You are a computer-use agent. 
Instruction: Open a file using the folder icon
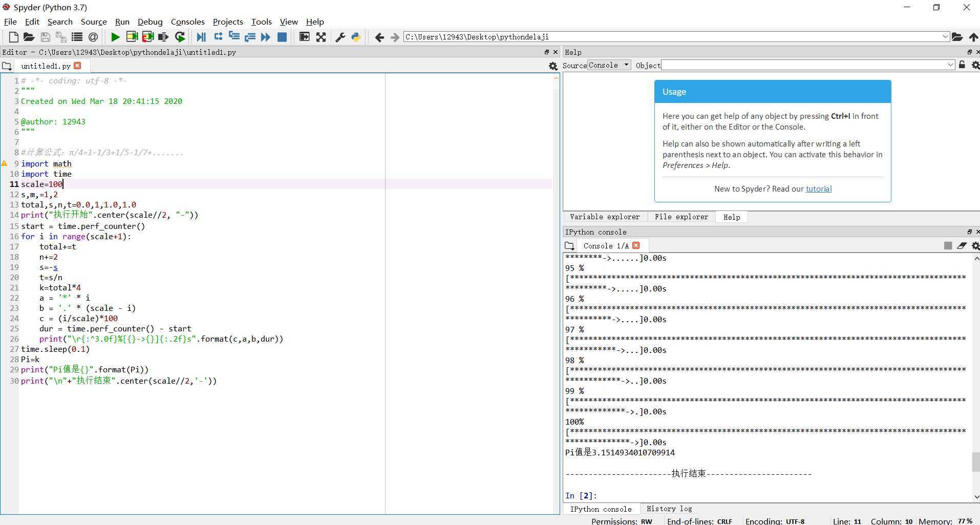(x=29, y=37)
